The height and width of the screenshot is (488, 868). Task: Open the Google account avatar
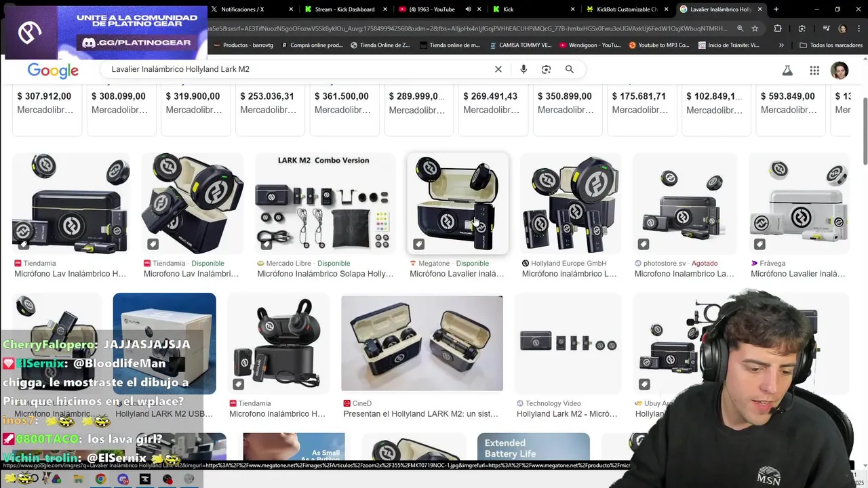tap(840, 70)
